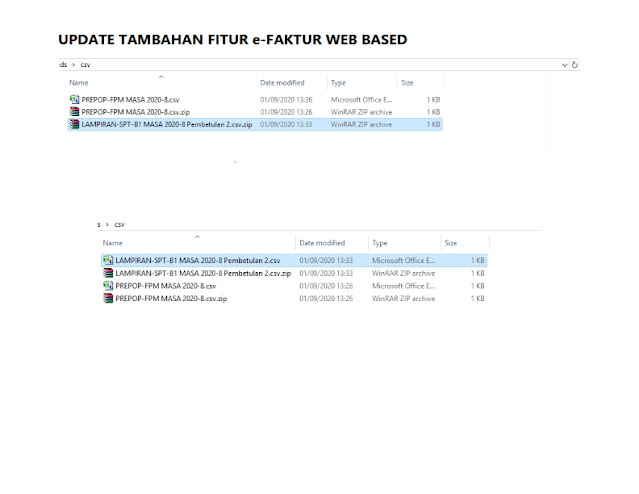Select LAMPIRAN-SPT-B1 MASA 2020-8 Pembetulan 2.csv.zip in the upper list
The height and width of the screenshot is (494, 639).
[x=167, y=124]
